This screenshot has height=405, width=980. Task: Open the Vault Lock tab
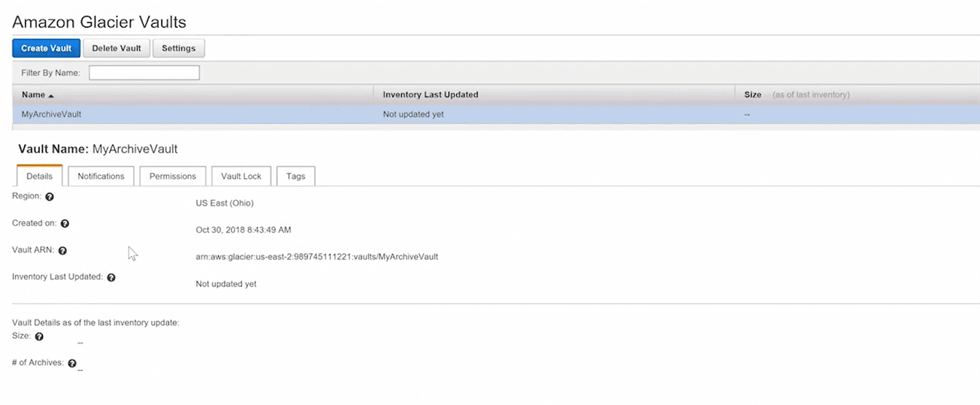(241, 176)
